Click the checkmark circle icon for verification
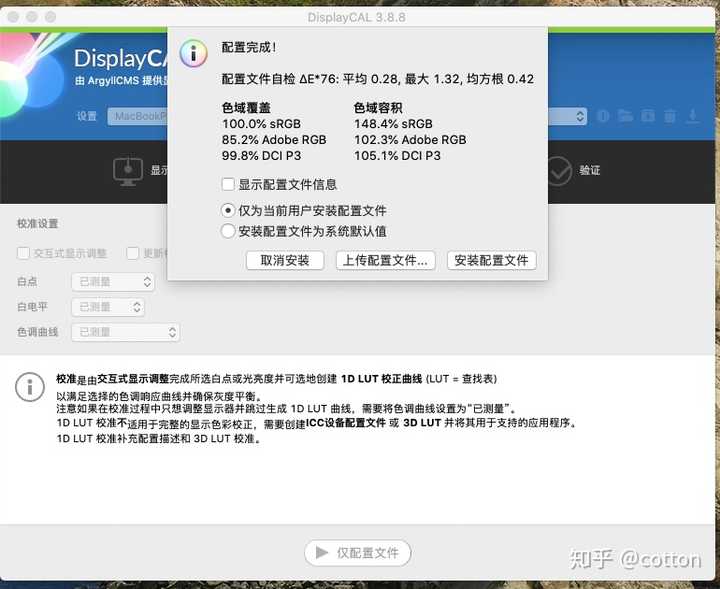720x589 pixels. tap(558, 170)
